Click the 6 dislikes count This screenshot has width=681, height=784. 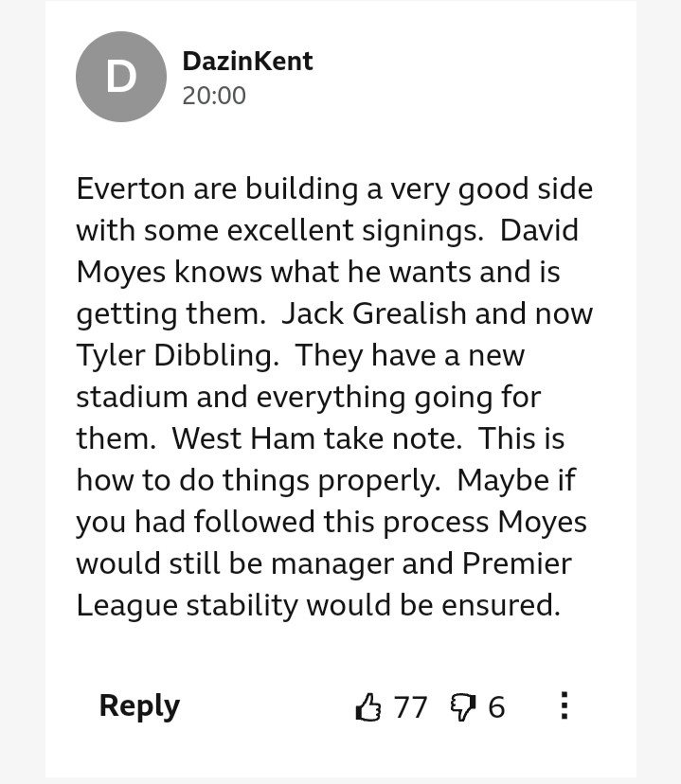tap(496, 706)
